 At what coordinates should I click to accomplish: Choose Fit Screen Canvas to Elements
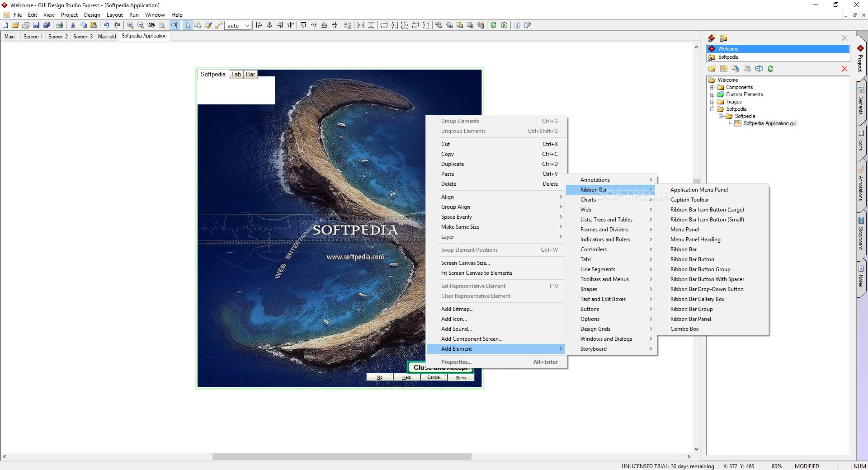coord(496,273)
